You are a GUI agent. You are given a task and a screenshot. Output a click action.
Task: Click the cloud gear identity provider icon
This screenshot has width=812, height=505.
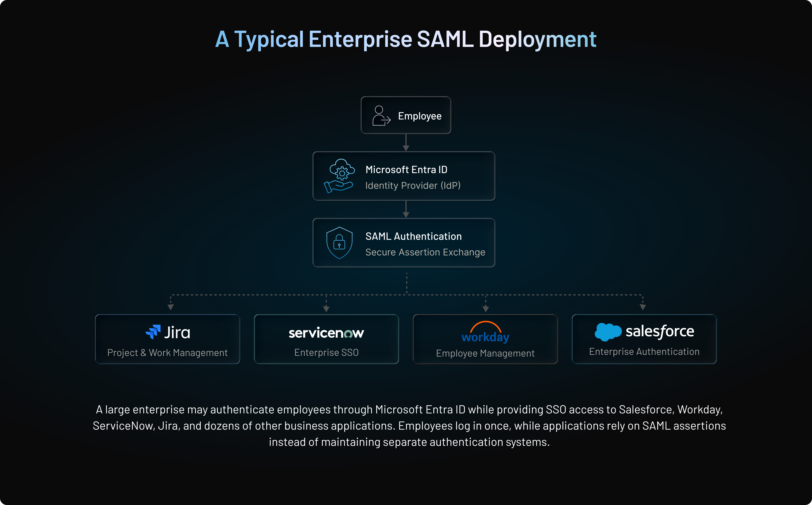pyautogui.click(x=339, y=176)
